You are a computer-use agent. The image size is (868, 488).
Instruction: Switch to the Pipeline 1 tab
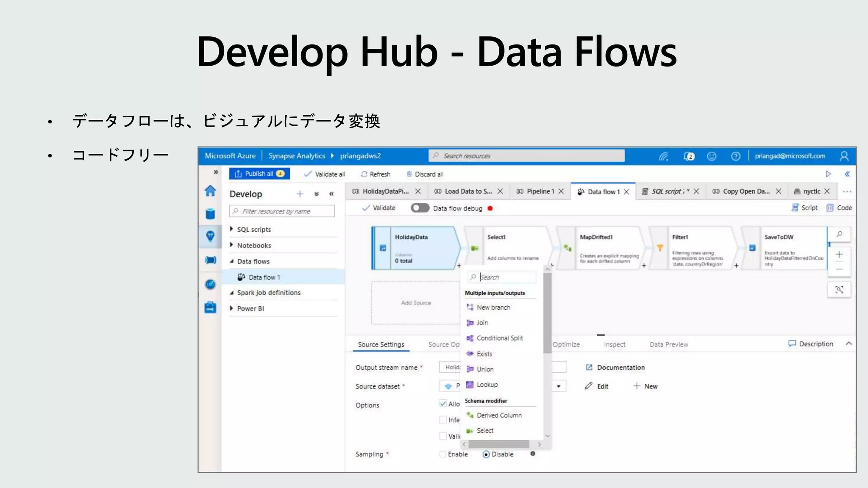pos(540,191)
